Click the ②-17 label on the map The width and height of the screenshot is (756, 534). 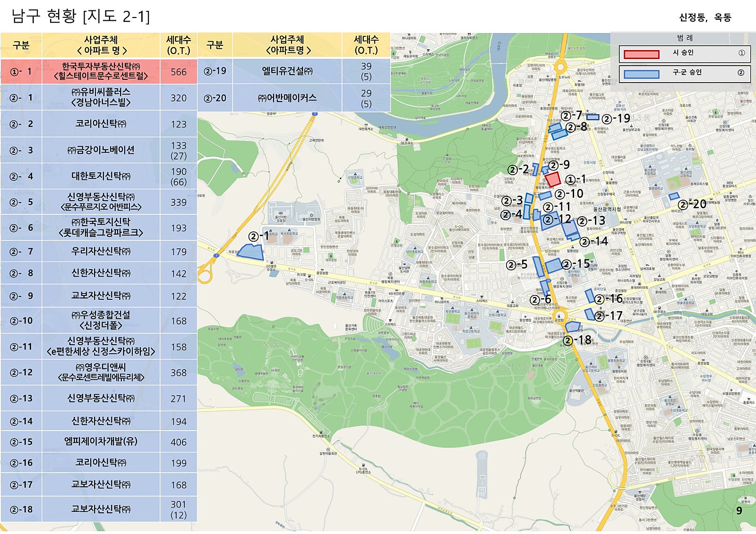click(609, 316)
